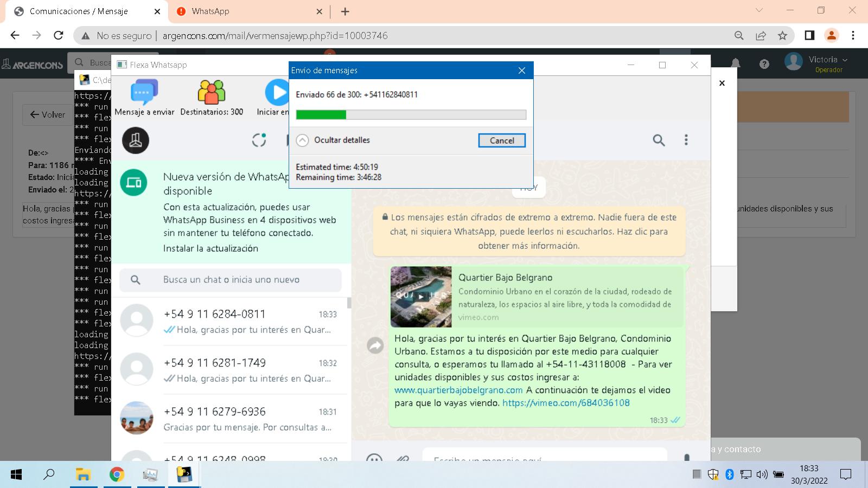Viewport: 868px width, 488px height.
Task: Open www.quartierbajobelgrano.com link in message
Action: [x=458, y=390]
